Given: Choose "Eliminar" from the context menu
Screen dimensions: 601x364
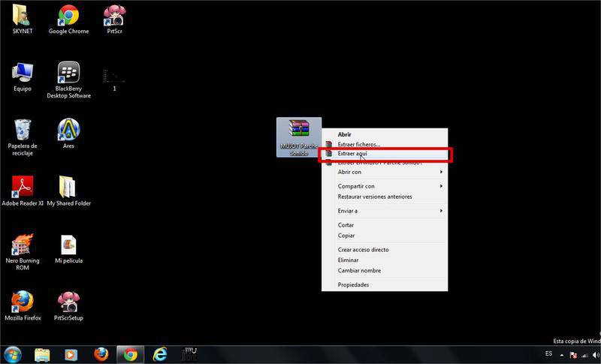Looking at the screenshot, I should [x=348, y=260].
